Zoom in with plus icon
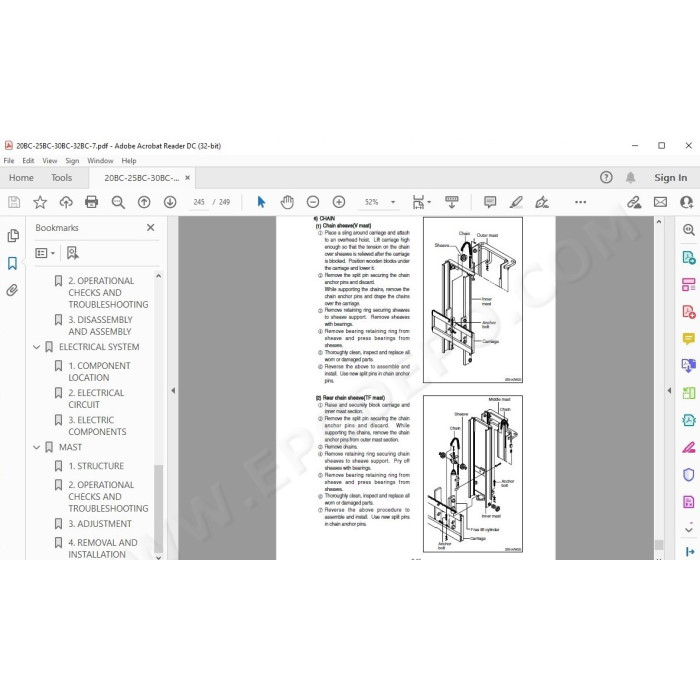Image resolution: width=700 pixels, height=700 pixels. tap(339, 202)
